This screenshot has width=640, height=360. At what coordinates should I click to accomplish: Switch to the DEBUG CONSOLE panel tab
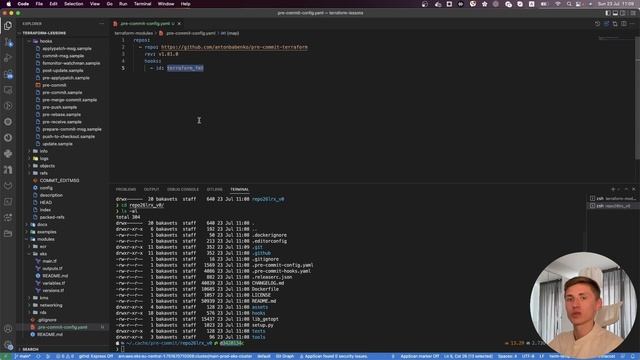183,189
